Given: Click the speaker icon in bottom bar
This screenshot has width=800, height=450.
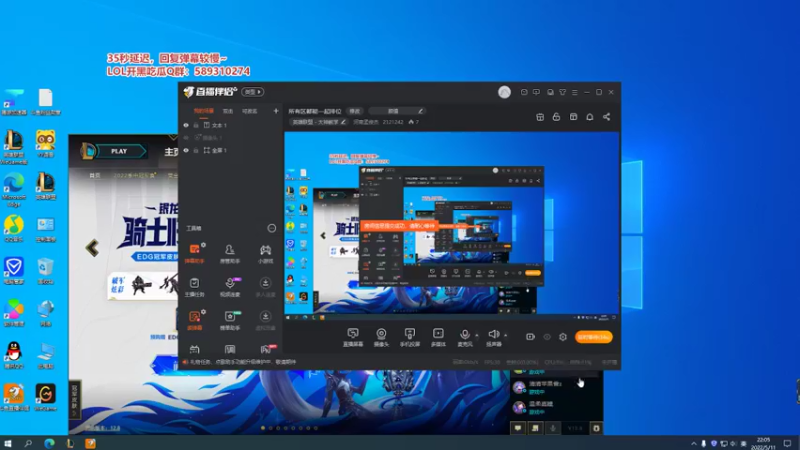Looking at the screenshot, I should point(493,335).
